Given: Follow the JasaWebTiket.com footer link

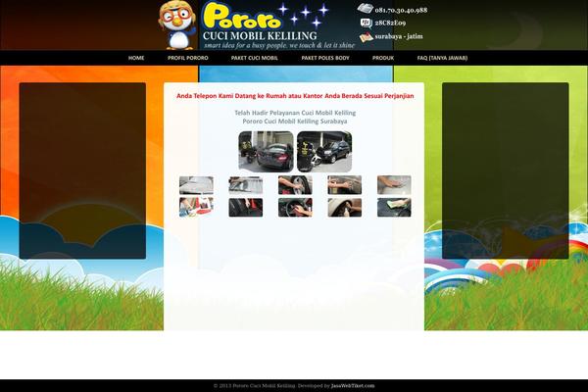Looking at the screenshot, I should tap(353, 385).
